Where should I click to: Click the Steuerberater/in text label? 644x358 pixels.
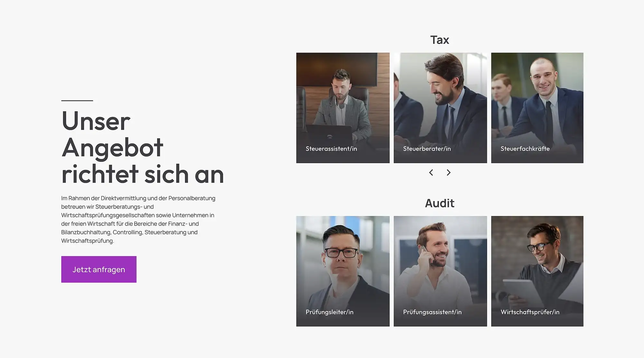[x=427, y=149]
